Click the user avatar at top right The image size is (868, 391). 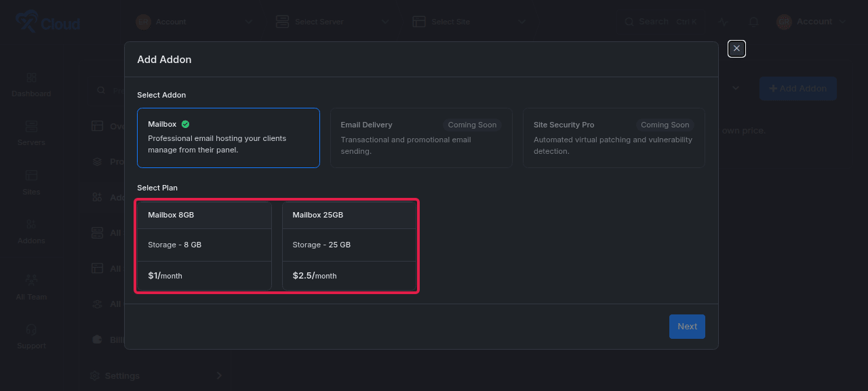784,22
